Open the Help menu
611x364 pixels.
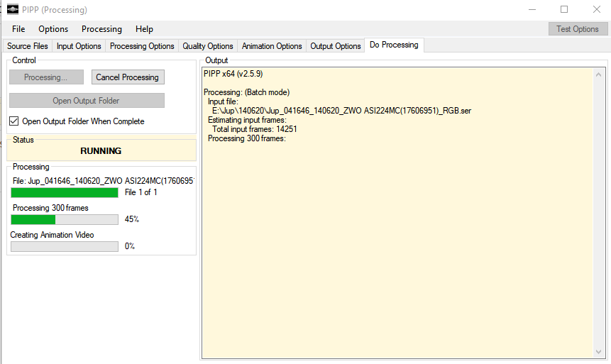(144, 29)
